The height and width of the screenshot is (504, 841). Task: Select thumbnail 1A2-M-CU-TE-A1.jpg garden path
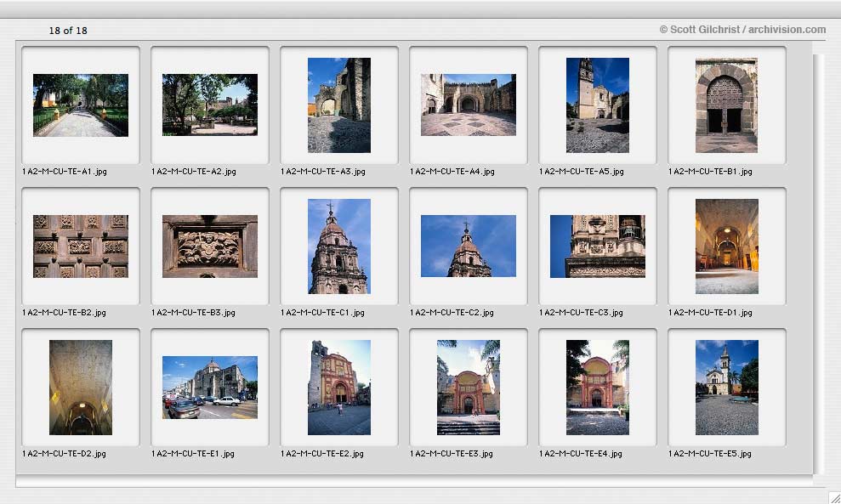[81, 105]
